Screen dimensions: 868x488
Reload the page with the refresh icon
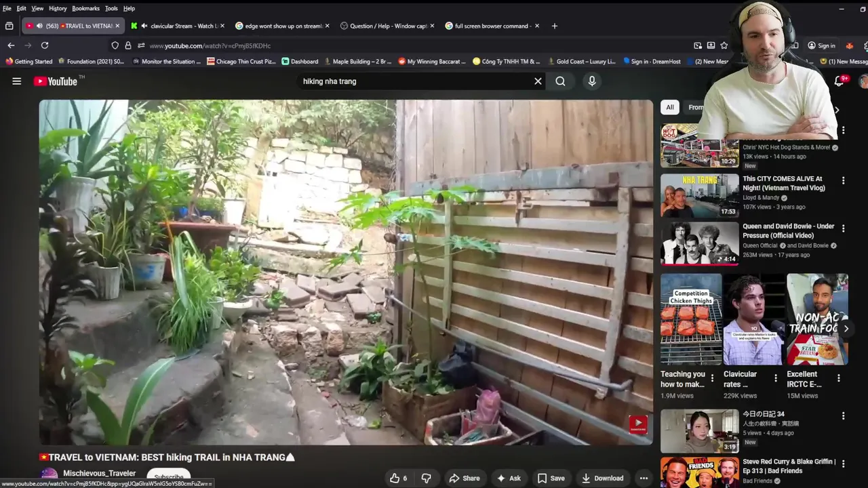click(x=45, y=45)
